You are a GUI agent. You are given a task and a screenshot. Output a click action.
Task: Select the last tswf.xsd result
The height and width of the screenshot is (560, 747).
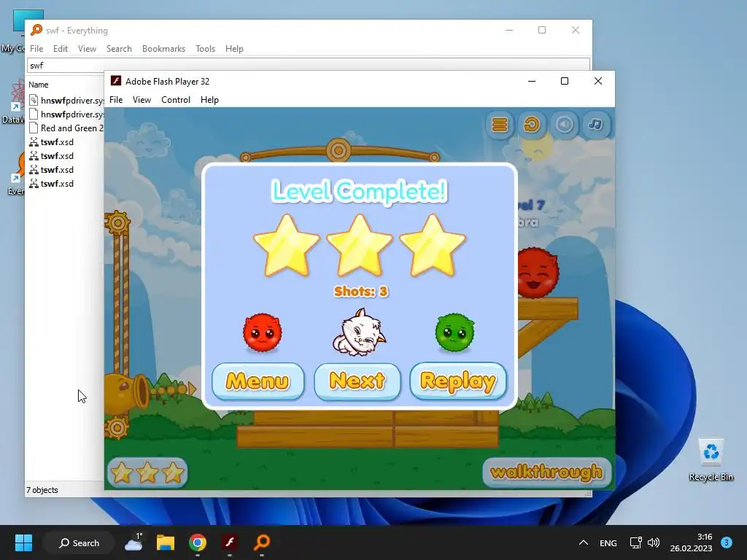(52, 183)
